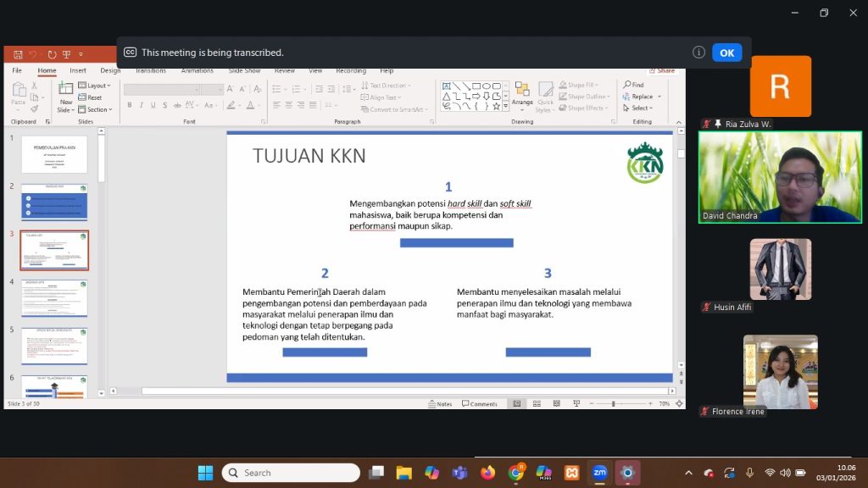Switch to the Design ribbon tab
Image resolution: width=868 pixels, height=488 pixels.
point(110,71)
